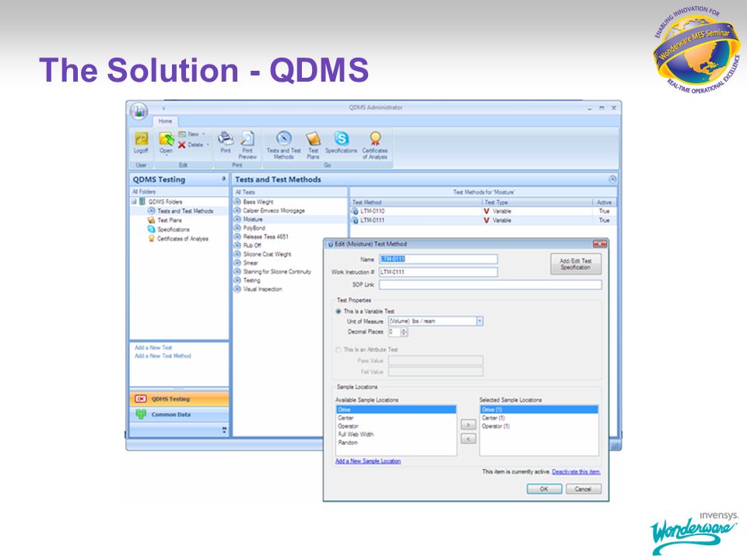Screen dimensions: 747x560
Task: Select Silicone Coat Weight test
Action: [x=267, y=254]
